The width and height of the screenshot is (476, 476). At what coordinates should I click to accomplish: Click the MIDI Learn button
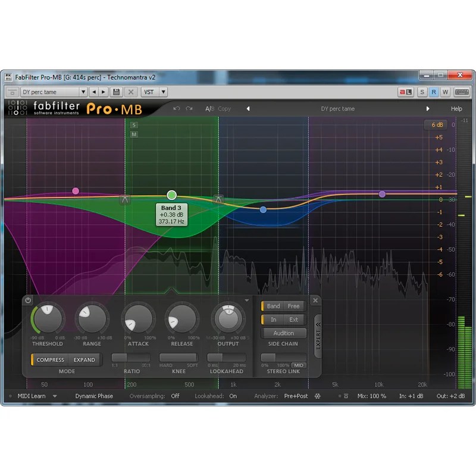click(x=32, y=396)
